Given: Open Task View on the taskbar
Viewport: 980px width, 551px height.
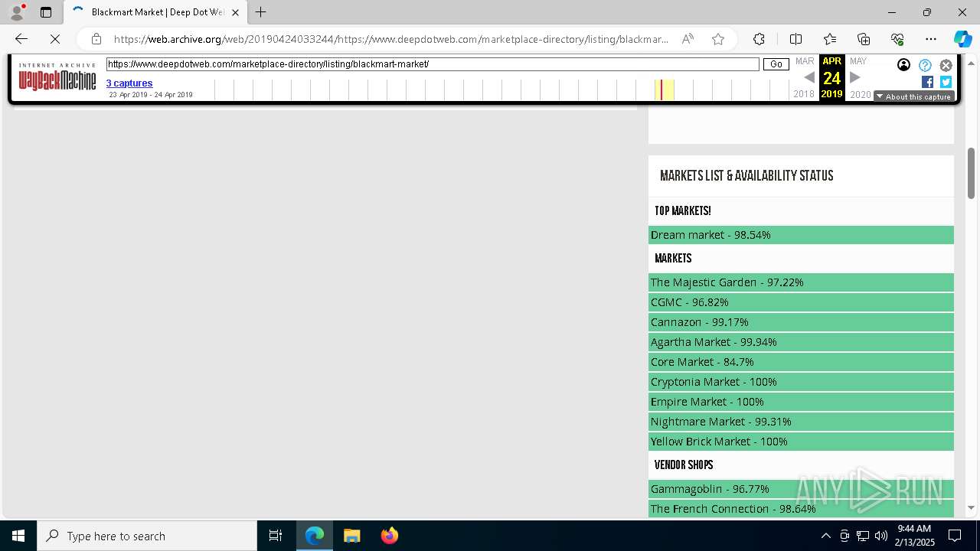Looking at the screenshot, I should pyautogui.click(x=276, y=536).
